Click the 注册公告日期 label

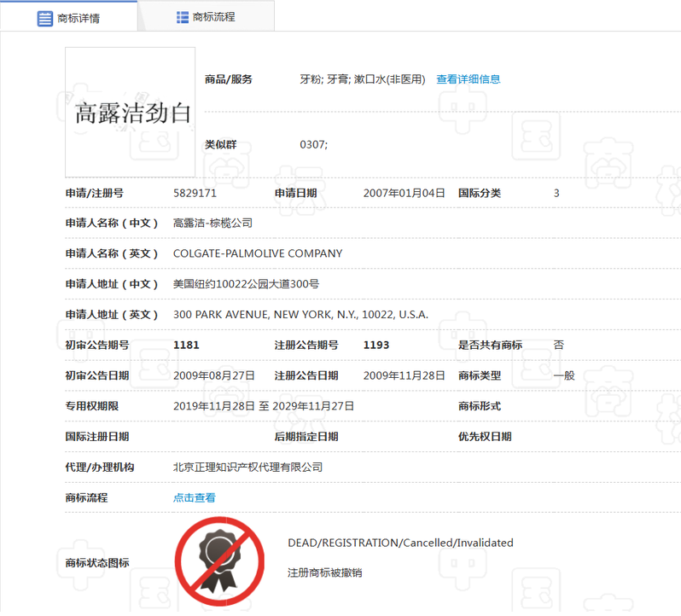[306, 375]
